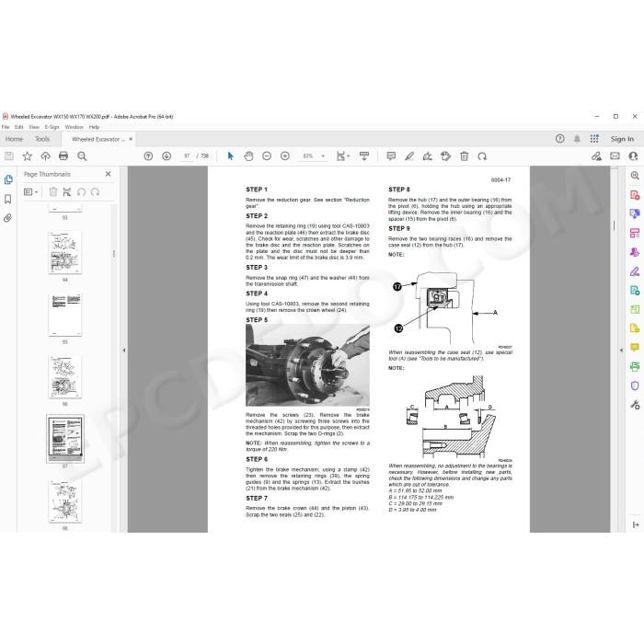
Task: Open the Comment tool in right pane
Action: tap(635, 348)
